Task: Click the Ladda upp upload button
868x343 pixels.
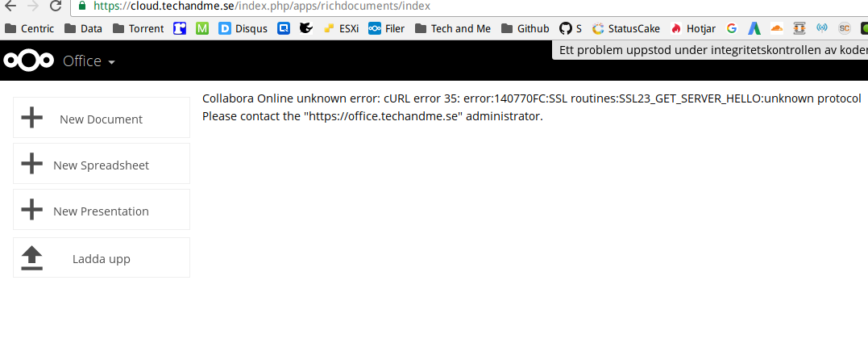Action: [102, 257]
